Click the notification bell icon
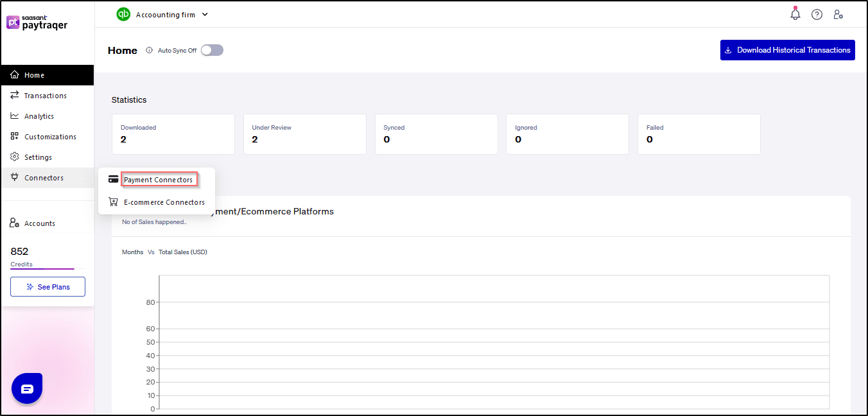Image resolution: width=868 pixels, height=416 pixels. click(795, 14)
